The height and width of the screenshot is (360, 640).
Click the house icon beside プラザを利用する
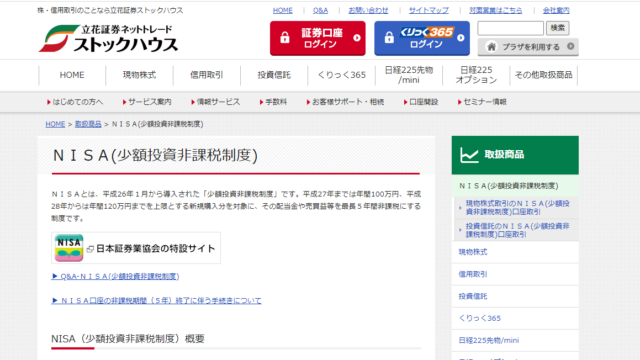click(x=491, y=47)
